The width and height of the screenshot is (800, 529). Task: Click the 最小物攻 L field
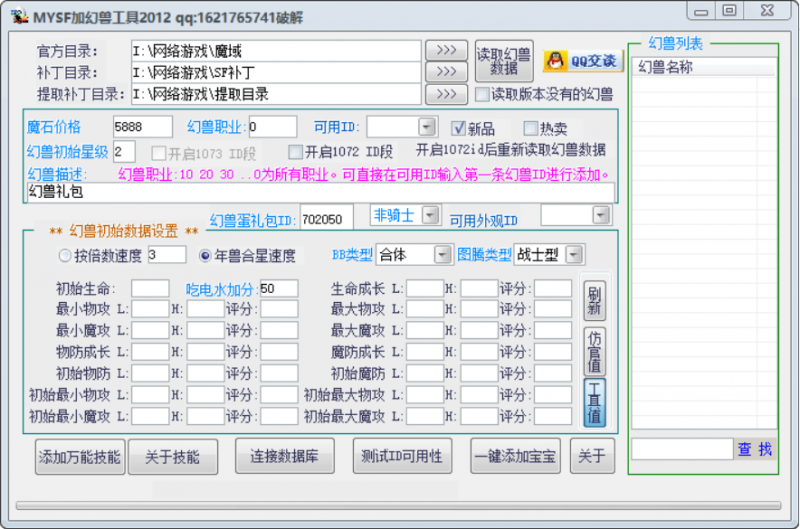click(x=150, y=309)
